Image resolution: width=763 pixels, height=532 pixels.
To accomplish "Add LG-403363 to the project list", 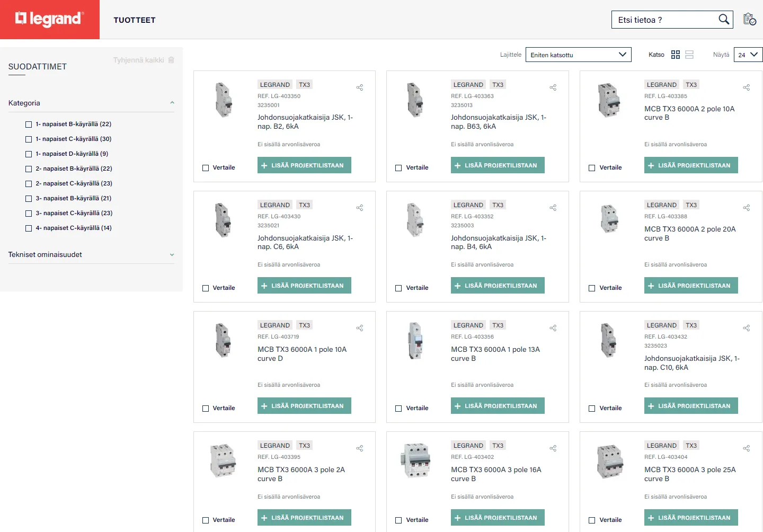I will (x=497, y=165).
